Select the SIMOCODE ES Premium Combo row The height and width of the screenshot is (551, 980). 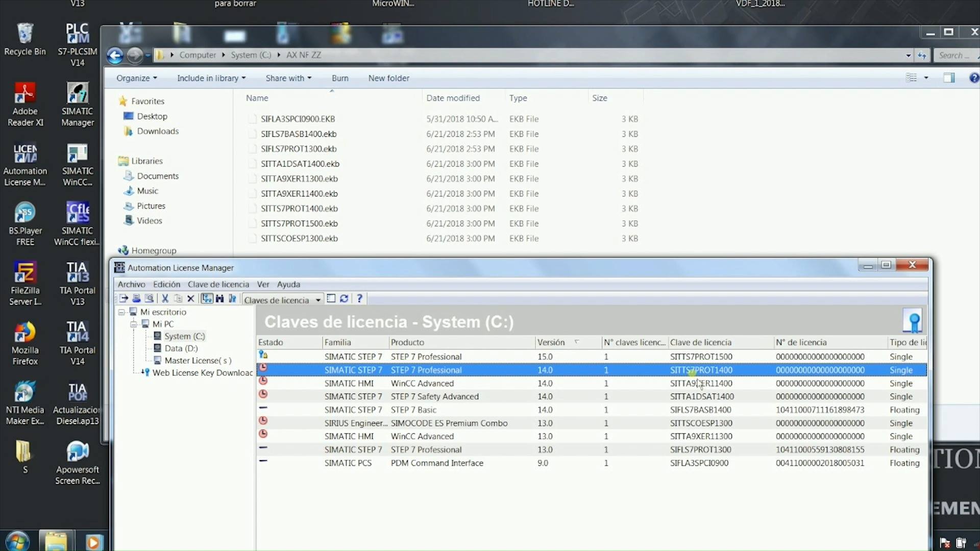(x=592, y=423)
